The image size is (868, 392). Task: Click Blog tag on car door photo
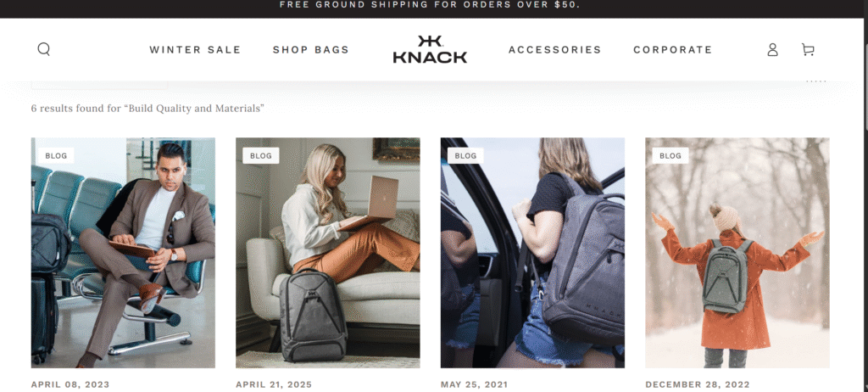point(465,156)
